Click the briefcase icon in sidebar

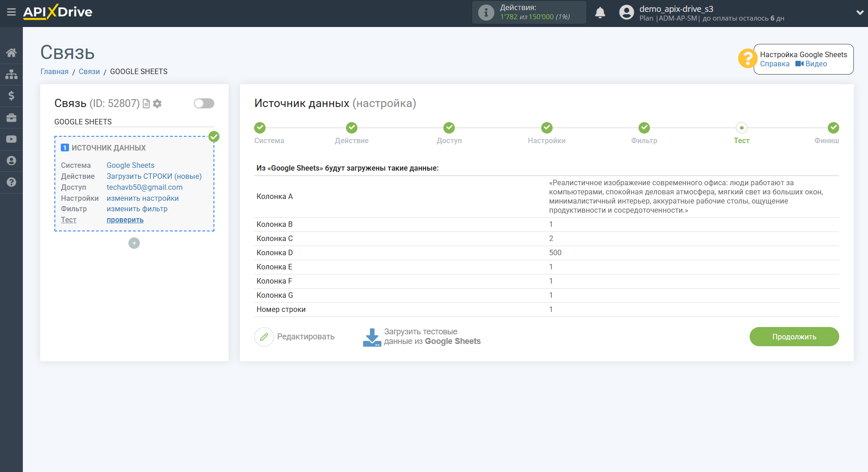[11, 118]
